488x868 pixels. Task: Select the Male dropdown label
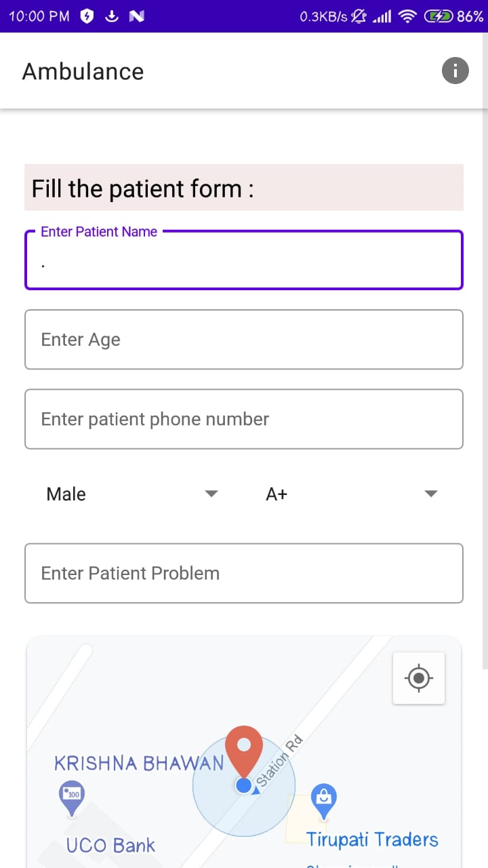(x=66, y=494)
